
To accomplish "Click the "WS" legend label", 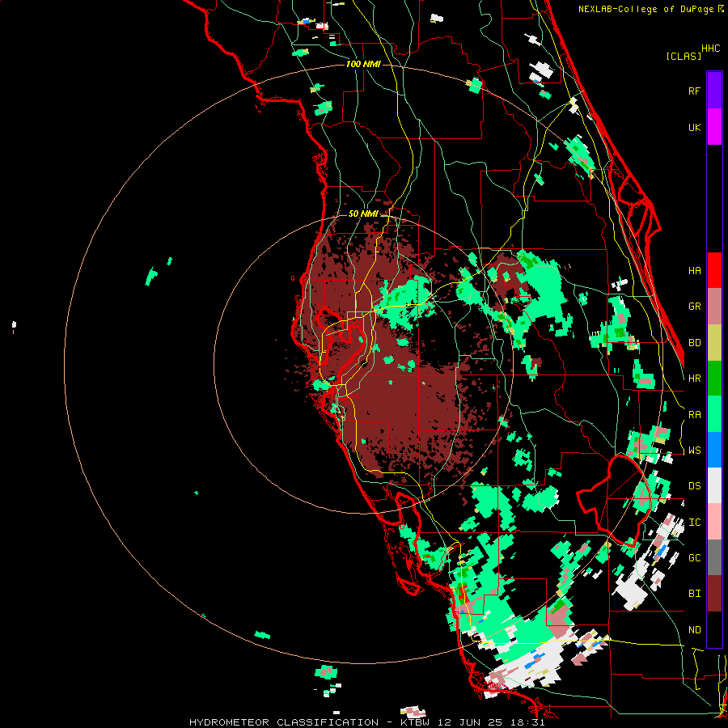I will [x=694, y=451].
